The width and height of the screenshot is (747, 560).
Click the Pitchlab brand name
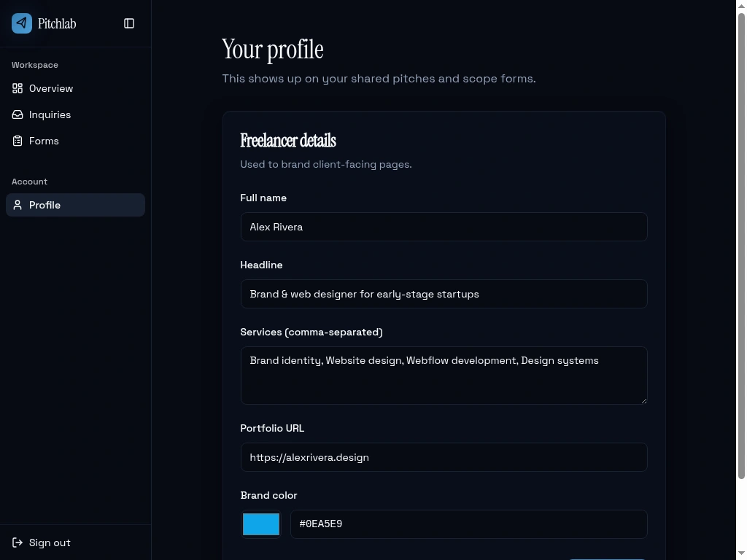click(x=57, y=23)
